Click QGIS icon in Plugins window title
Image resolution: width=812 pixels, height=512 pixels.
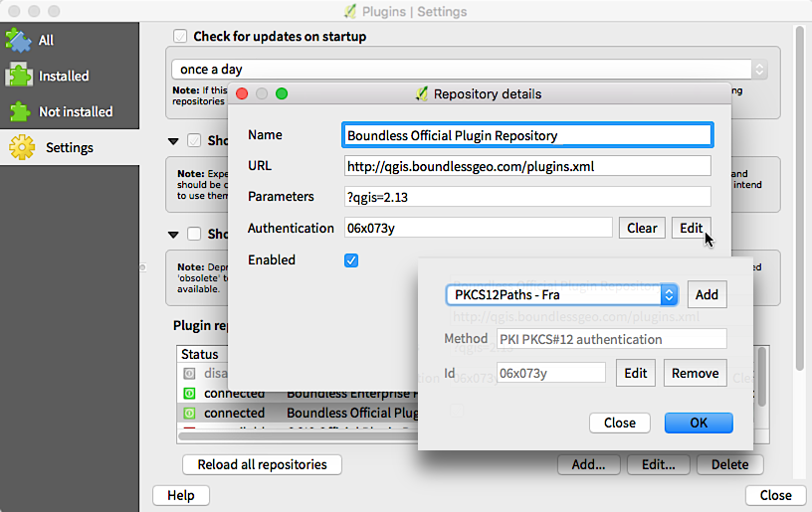tap(350, 11)
